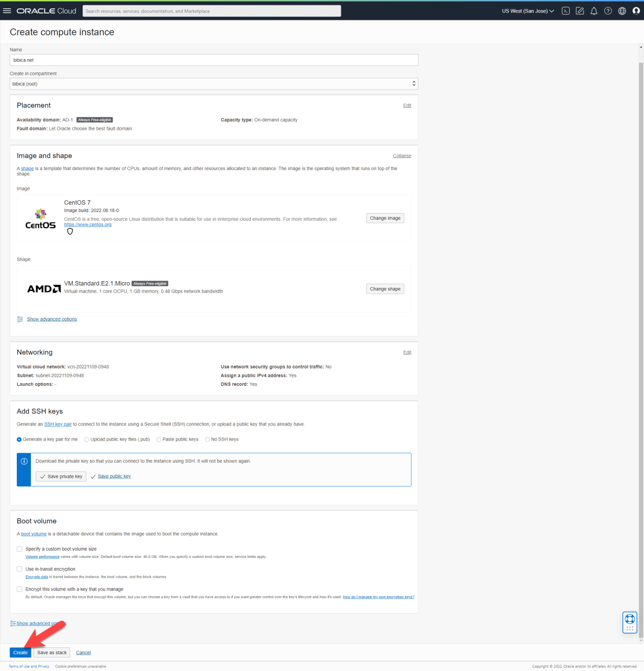Open the SSH key pair link
Viewport: 644px width, 671px height.
pos(58,424)
